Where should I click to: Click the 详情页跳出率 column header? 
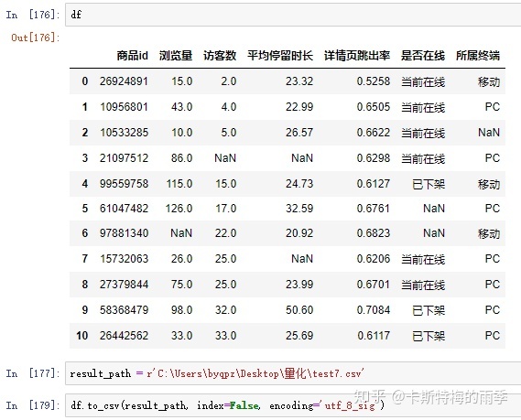(x=357, y=56)
